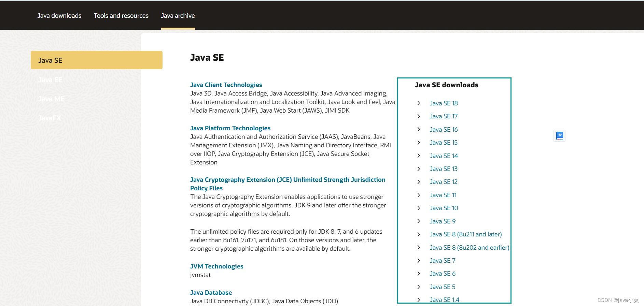Open the Java SE 18 download link
This screenshot has height=306, width=644.
tap(444, 103)
